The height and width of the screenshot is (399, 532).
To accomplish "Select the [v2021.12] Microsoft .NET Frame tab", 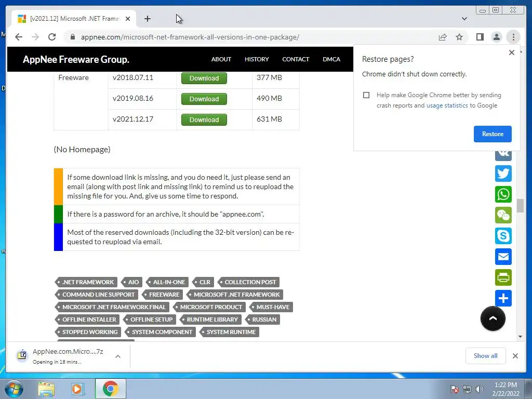I will 74,19.
